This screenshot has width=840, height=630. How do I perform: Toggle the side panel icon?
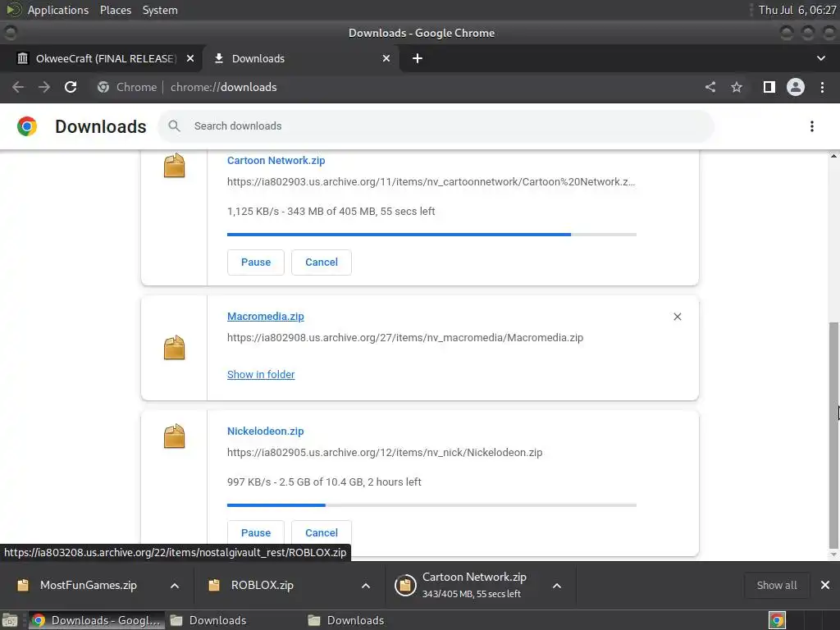(x=769, y=87)
